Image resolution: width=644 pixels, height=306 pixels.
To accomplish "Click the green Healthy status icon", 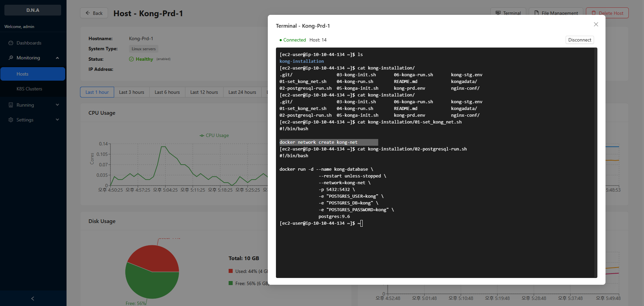I will (x=131, y=59).
